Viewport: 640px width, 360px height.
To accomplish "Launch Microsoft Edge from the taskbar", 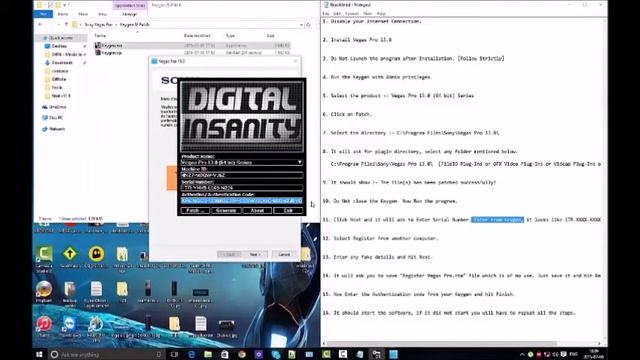I will click(191, 354).
